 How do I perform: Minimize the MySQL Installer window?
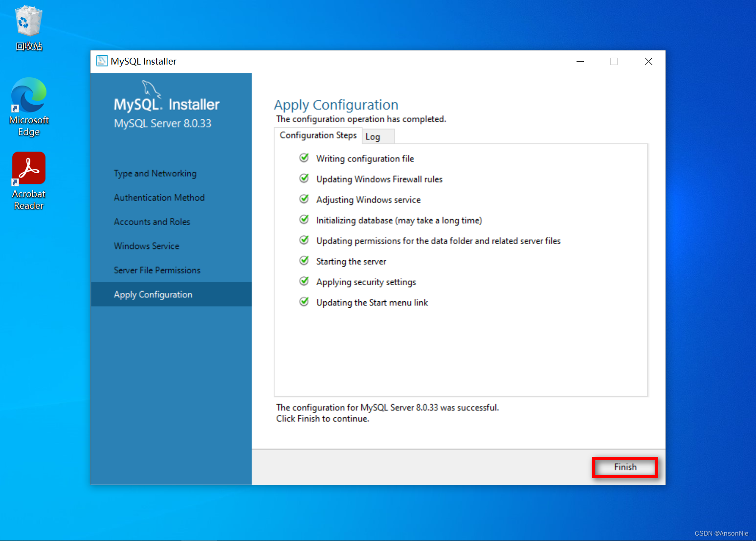(x=580, y=61)
